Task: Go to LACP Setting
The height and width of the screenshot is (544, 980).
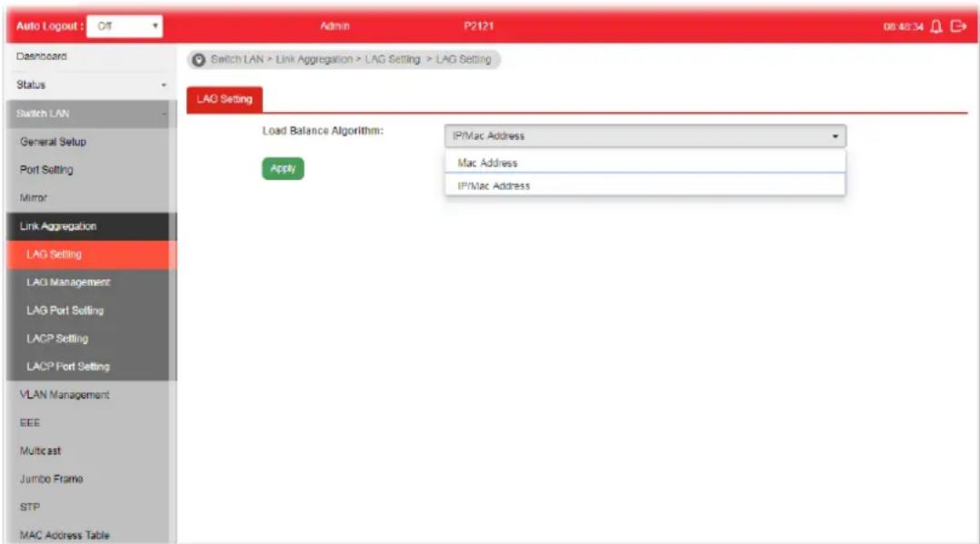Action: (91, 338)
